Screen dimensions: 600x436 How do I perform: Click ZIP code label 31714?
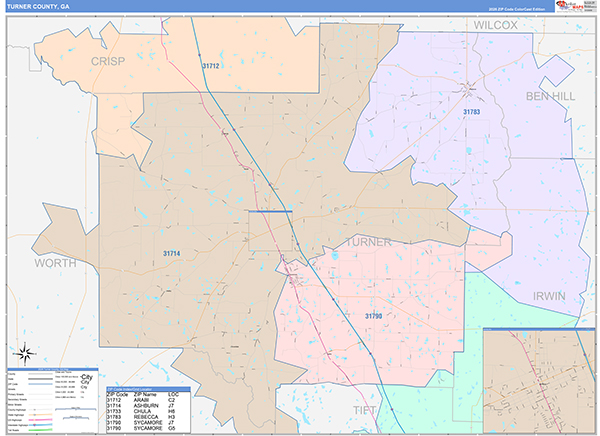[x=171, y=253]
